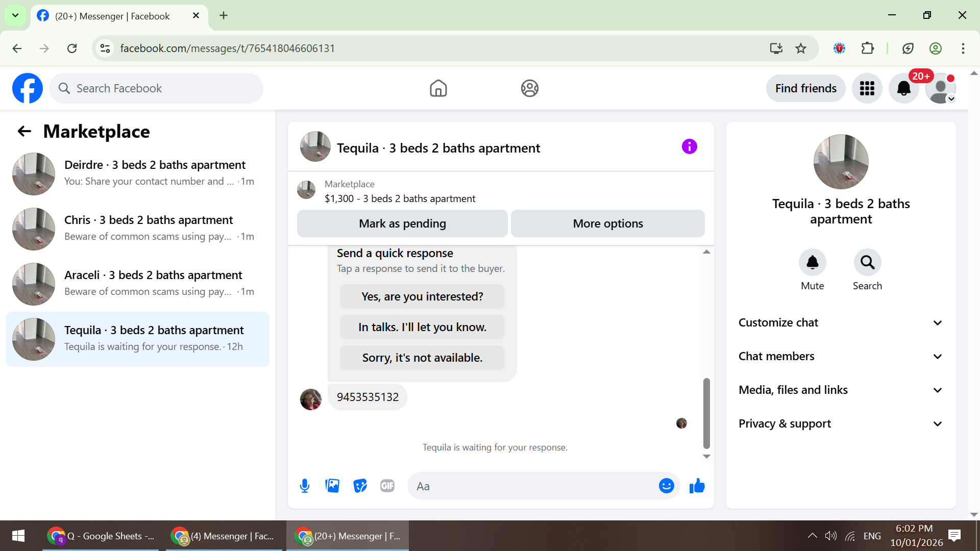Open the notifications bell
The image size is (980, 551).
point(903,88)
